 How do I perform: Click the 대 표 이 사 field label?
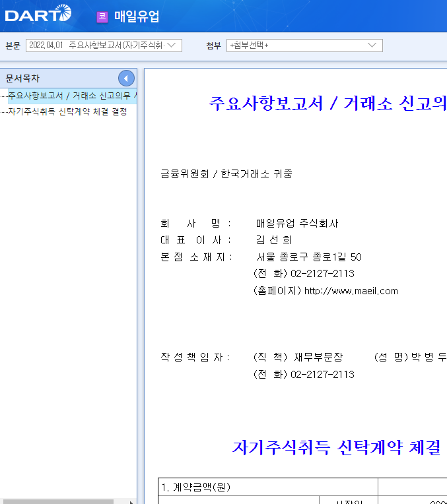pos(195,239)
